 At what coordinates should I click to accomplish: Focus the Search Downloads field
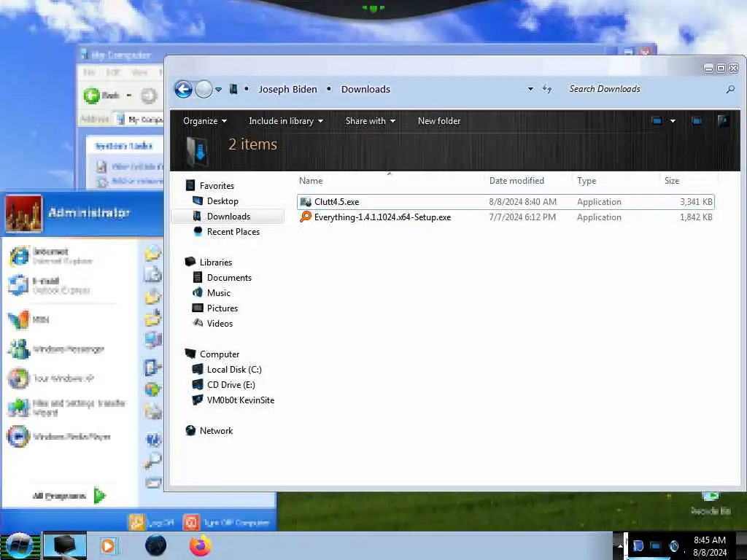coord(645,89)
